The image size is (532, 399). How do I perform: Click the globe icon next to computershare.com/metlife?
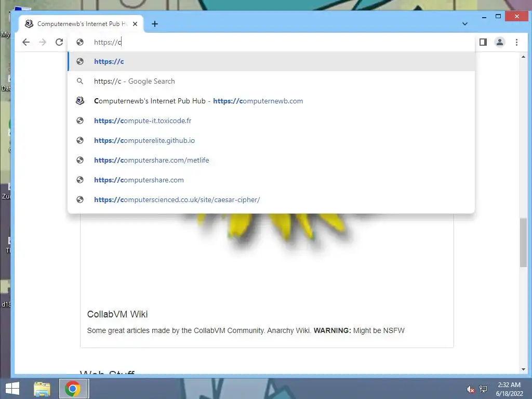pyautogui.click(x=80, y=160)
